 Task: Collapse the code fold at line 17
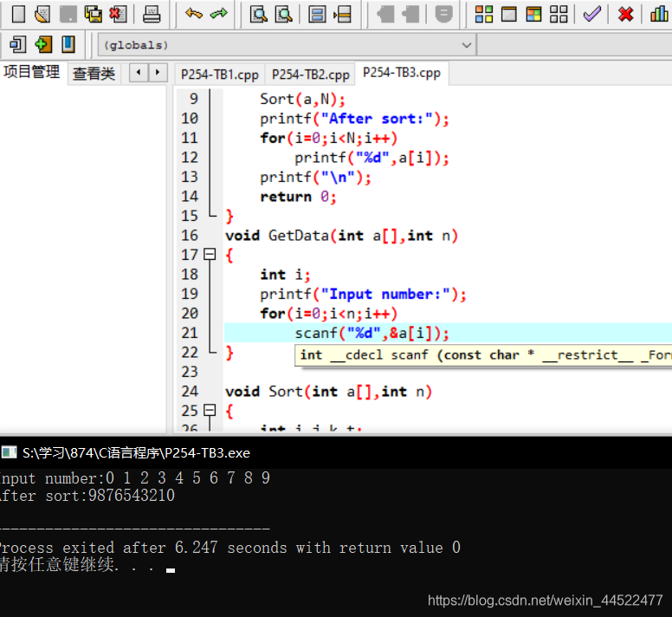(x=210, y=255)
